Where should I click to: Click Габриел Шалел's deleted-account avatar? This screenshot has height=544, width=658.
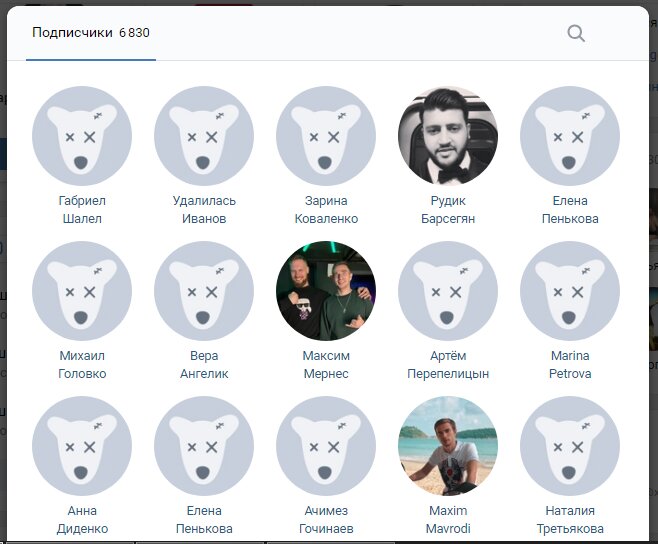82,136
